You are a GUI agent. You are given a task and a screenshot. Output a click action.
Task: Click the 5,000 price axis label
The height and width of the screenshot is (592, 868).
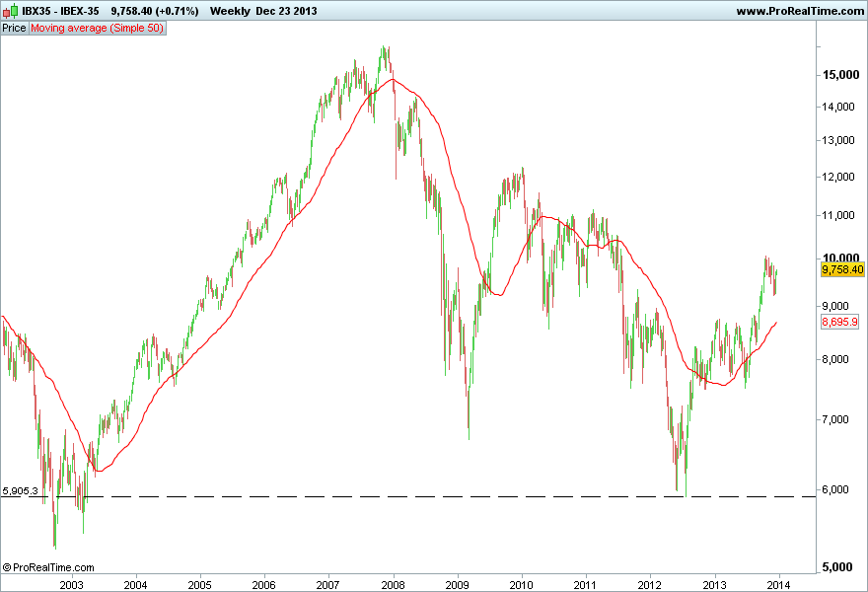tap(837, 567)
